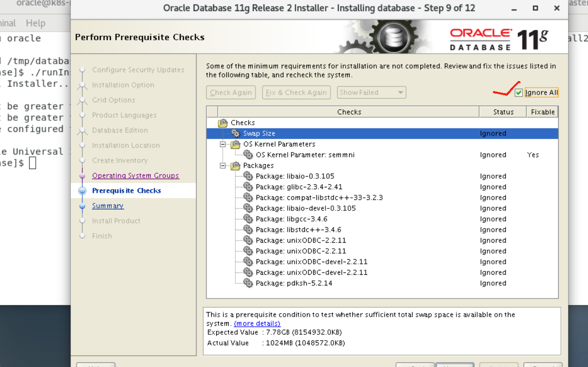This screenshot has height=367, width=588.
Task: Click the Swap Size gear icon
Action: pos(235,133)
